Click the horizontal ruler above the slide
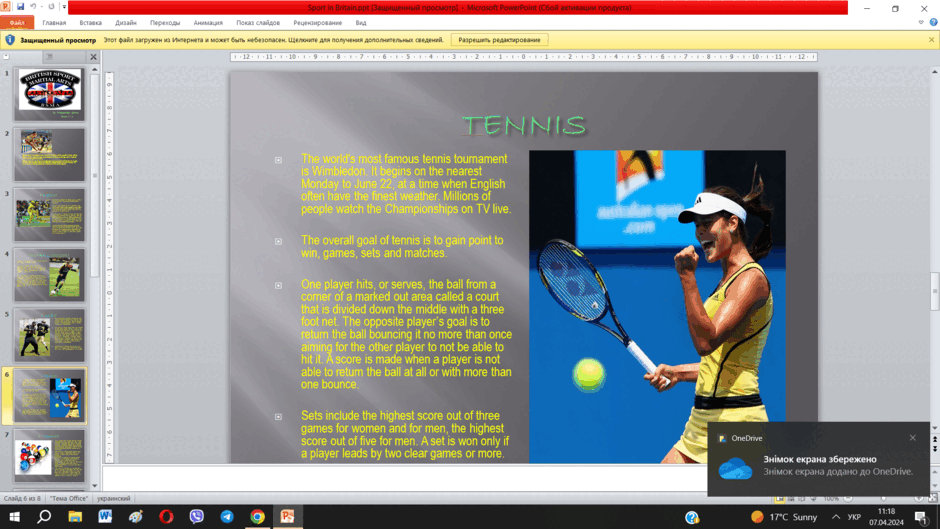Screen dimensions: 940x529 coord(524,57)
